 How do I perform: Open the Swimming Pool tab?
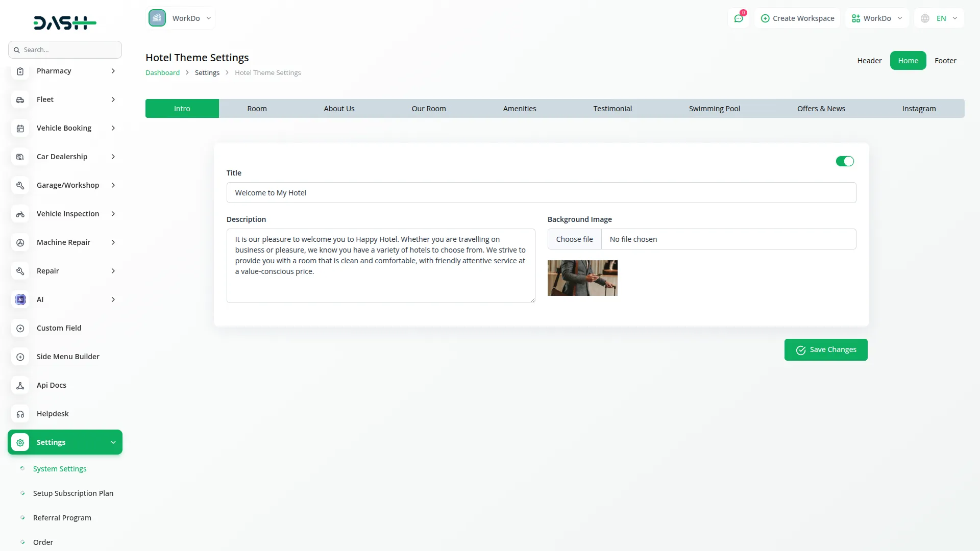click(714, 108)
